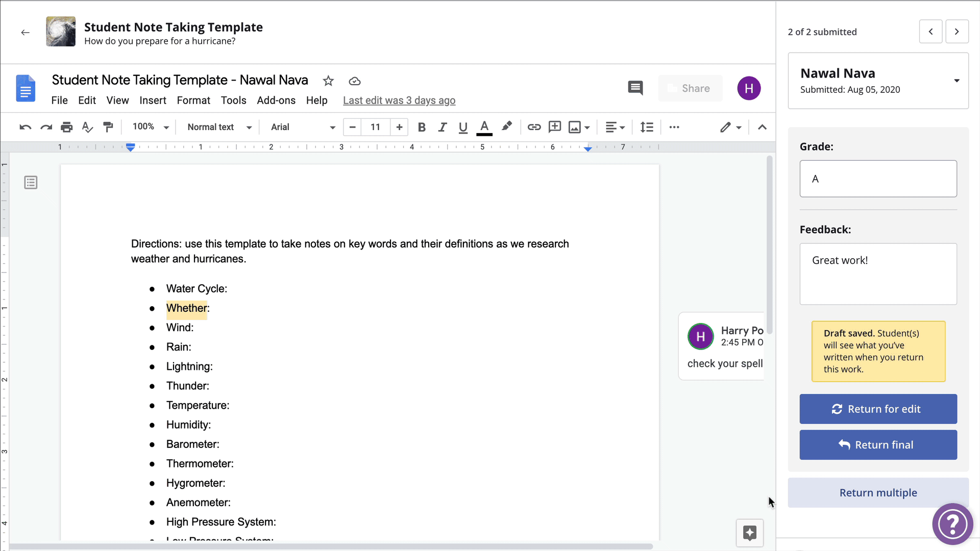Insert an image

tap(575, 127)
